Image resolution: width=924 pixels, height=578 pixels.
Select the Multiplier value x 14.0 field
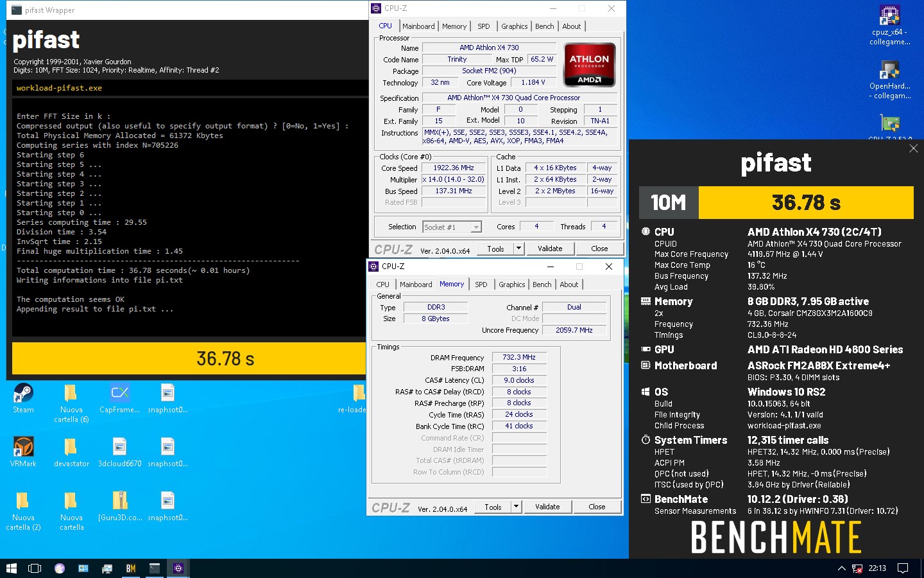click(454, 179)
